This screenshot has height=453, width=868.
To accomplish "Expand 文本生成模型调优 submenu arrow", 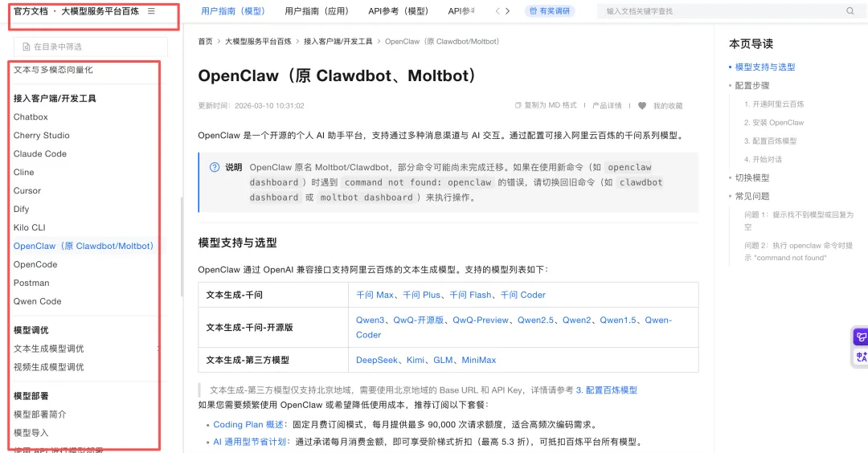I will coord(158,349).
